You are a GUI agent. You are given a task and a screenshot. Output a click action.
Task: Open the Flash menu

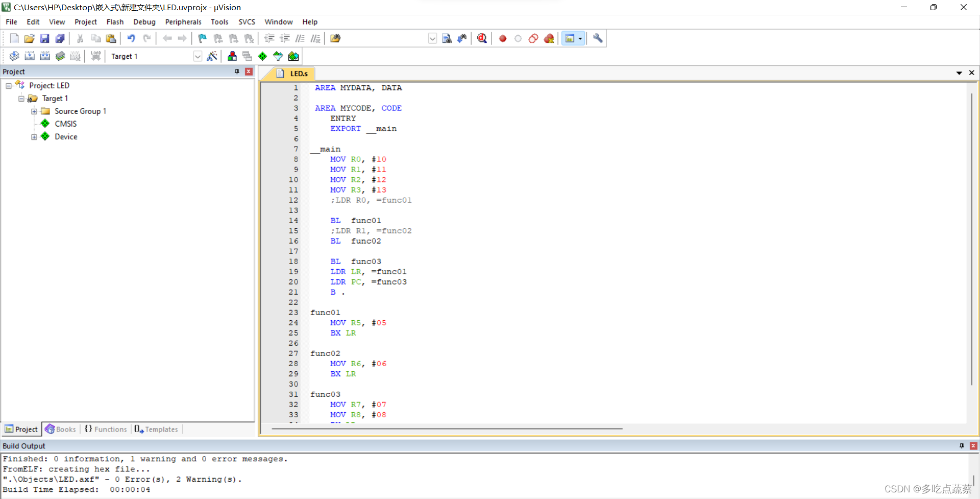[x=115, y=22]
